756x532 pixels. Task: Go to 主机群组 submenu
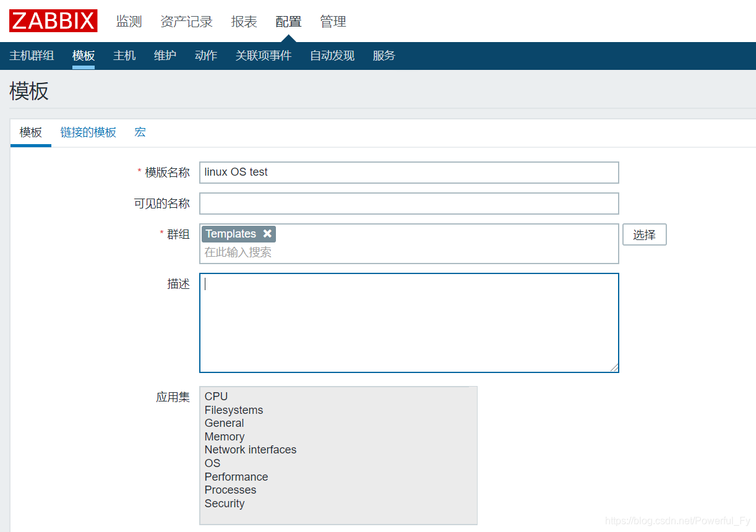tap(32, 56)
